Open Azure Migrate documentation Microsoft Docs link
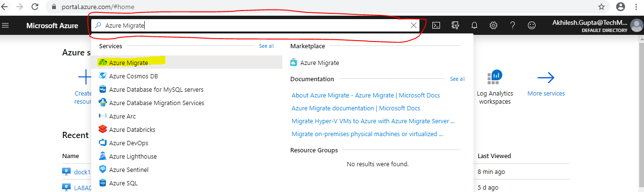The height and width of the screenshot is (192, 644). [x=356, y=108]
